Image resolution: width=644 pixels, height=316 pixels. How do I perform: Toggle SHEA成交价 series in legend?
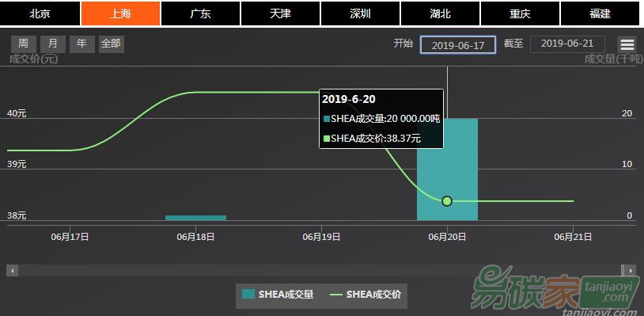[366, 295]
